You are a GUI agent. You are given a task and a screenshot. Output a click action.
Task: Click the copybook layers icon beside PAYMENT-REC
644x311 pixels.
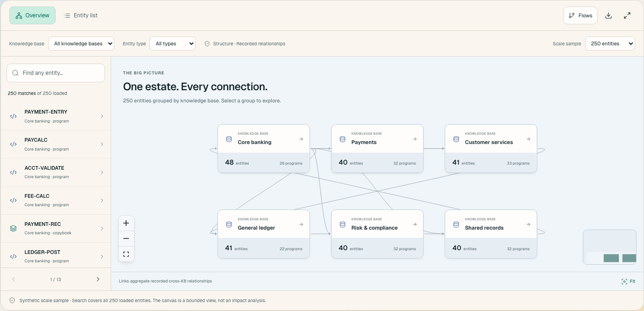click(x=13, y=228)
